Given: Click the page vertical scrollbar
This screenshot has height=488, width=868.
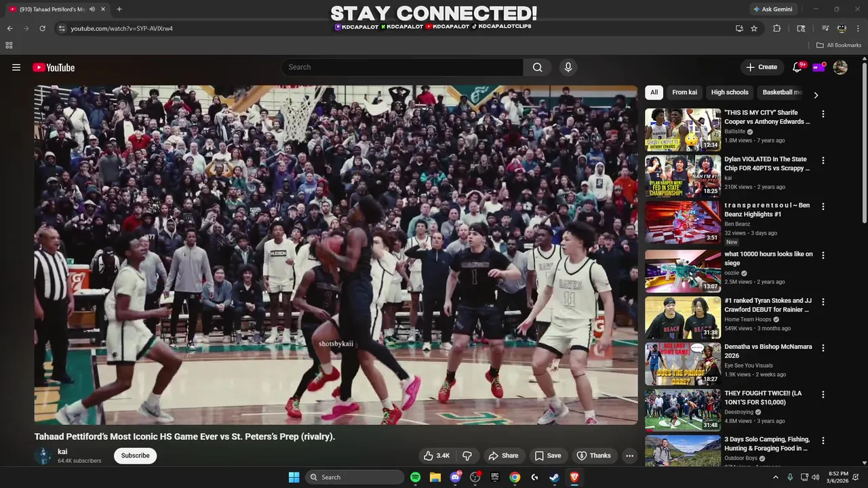Looking at the screenshot, I should point(864,142).
